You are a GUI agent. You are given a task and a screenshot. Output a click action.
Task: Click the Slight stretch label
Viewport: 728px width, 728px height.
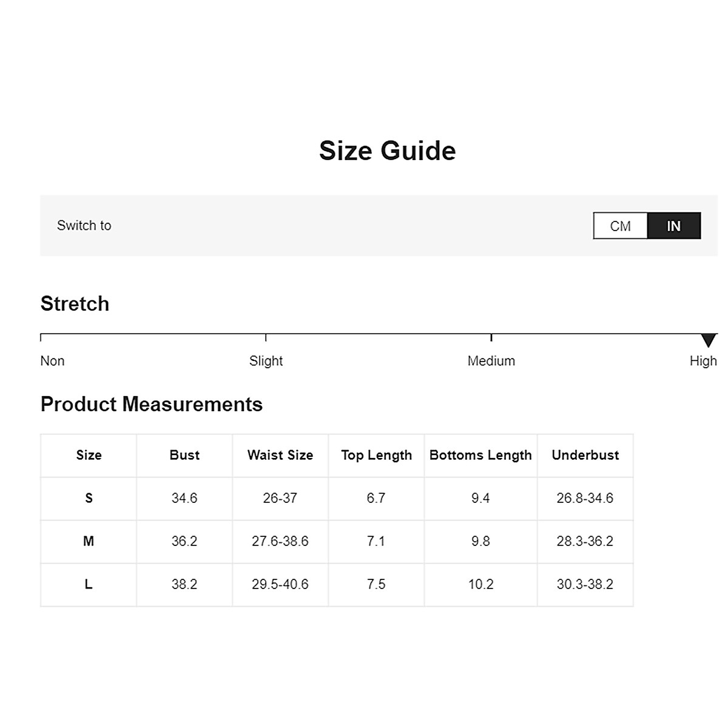point(266,361)
